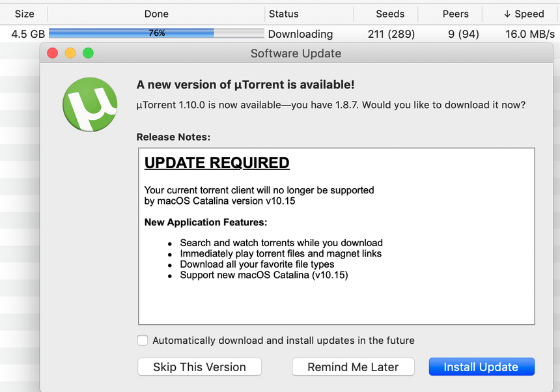Viewport: 560px width, 392px height.
Task: Sort torrents by Done column
Action: [156, 14]
